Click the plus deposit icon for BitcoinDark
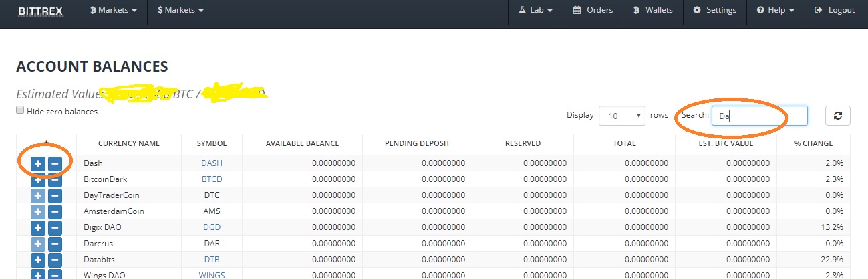Viewport: 868px width, 279px height. click(38, 179)
